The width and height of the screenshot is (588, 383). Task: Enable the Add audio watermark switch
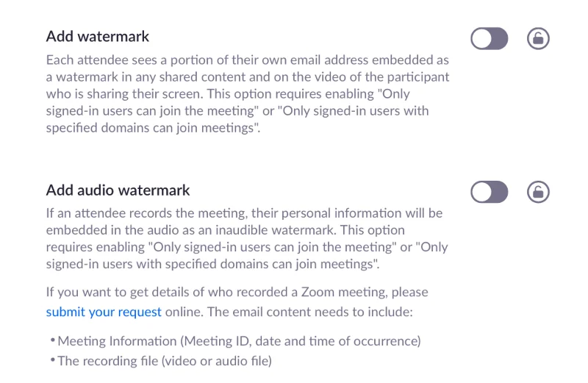pos(489,193)
